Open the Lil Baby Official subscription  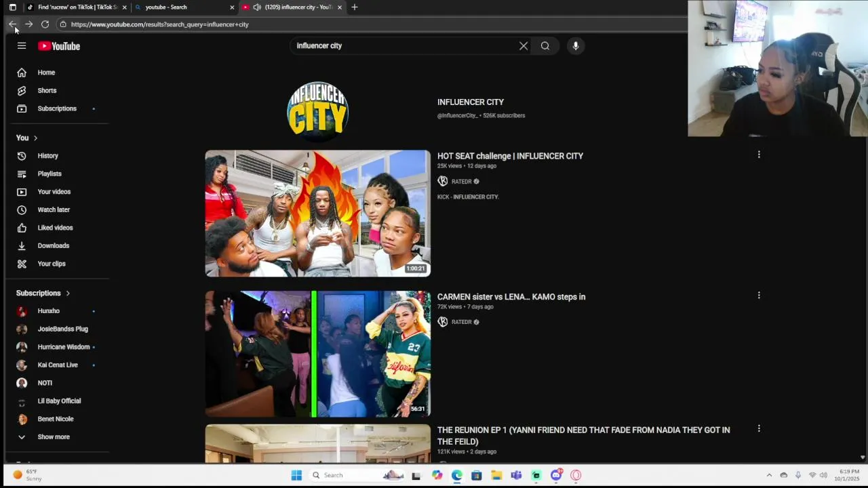tap(58, 401)
